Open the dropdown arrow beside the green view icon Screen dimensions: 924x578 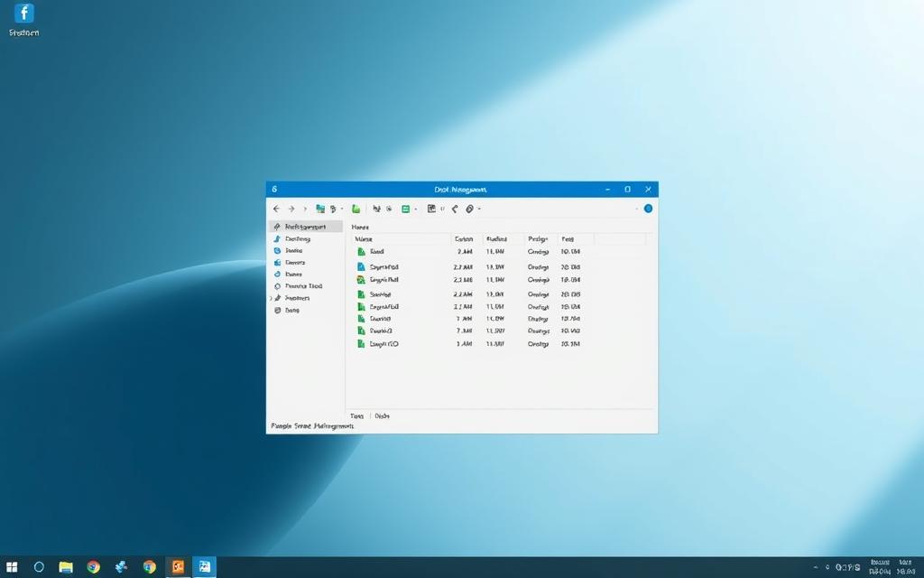(x=416, y=209)
